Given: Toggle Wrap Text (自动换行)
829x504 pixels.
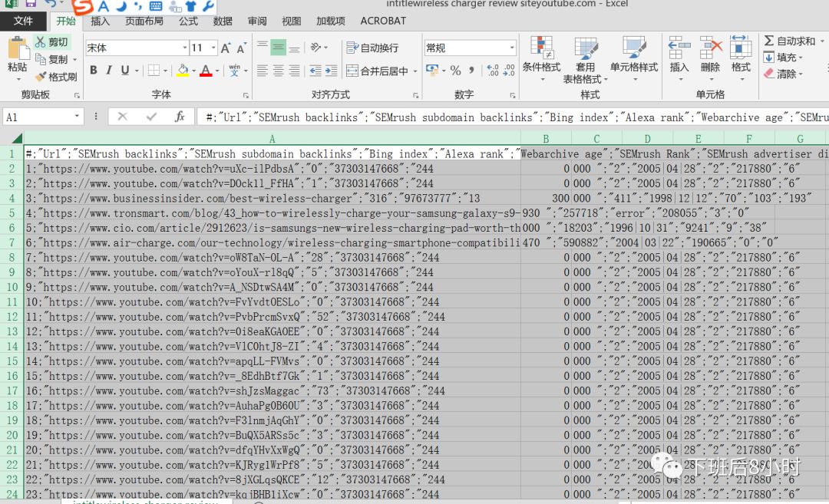Looking at the screenshot, I should coord(373,48).
